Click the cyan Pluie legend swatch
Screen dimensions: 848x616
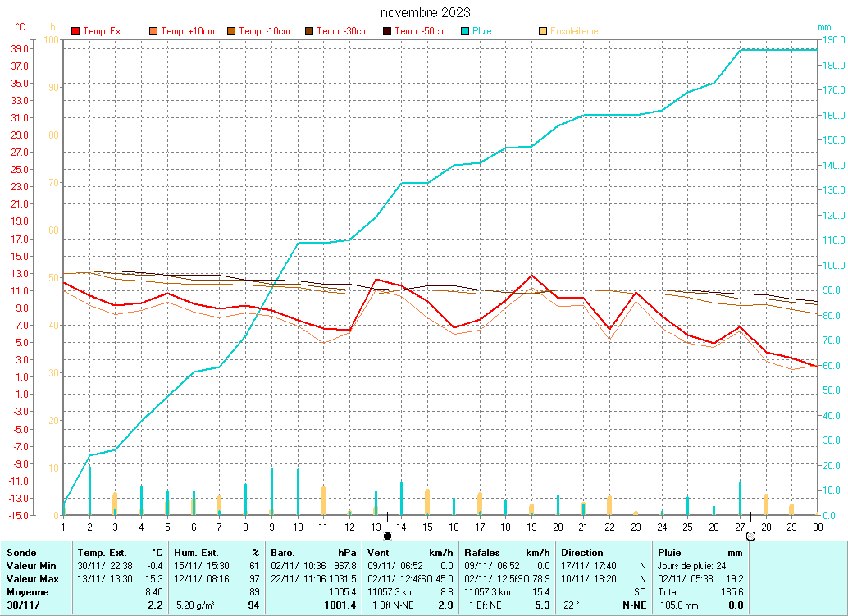coord(465,31)
